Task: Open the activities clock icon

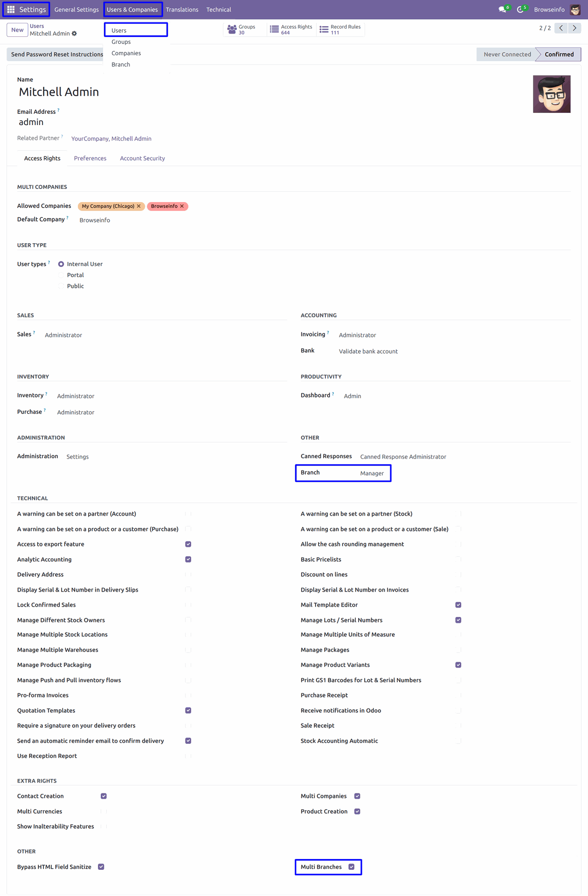Action: (520, 9)
